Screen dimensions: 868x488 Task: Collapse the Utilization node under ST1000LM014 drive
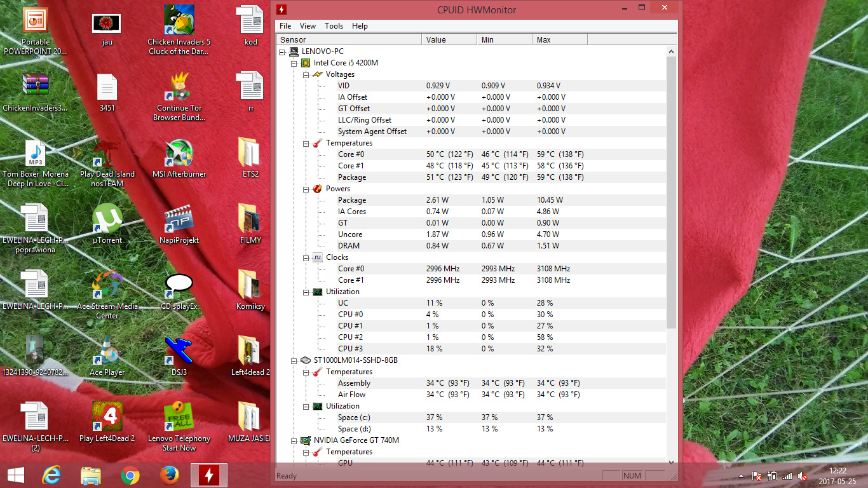pos(306,406)
